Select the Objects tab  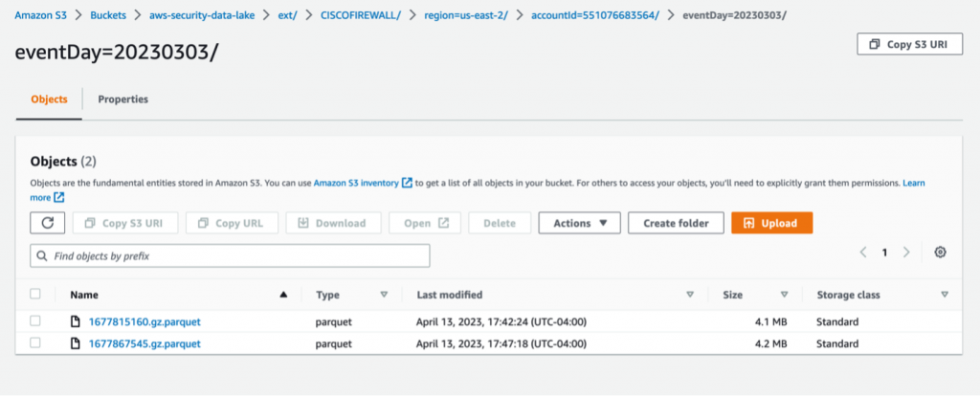(49, 99)
